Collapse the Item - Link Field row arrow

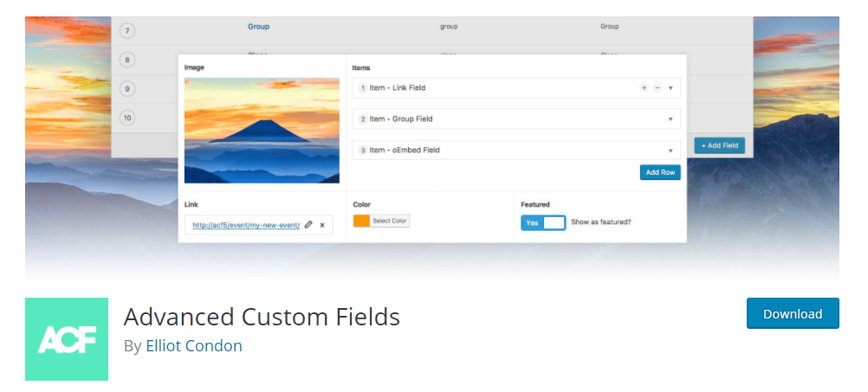(x=670, y=88)
